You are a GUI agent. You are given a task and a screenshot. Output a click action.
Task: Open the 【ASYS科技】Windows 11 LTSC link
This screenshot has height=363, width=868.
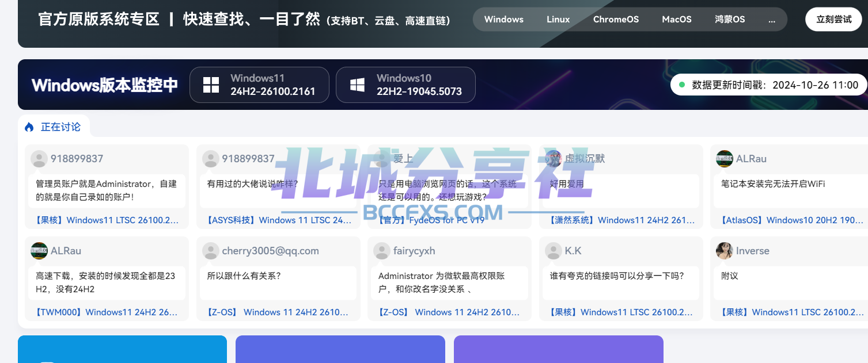[279, 220]
